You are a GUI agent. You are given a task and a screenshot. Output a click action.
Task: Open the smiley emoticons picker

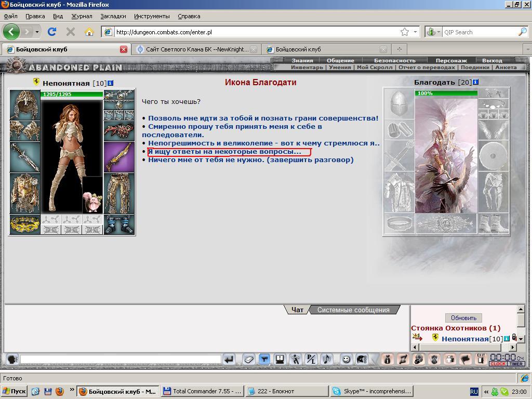346,359
